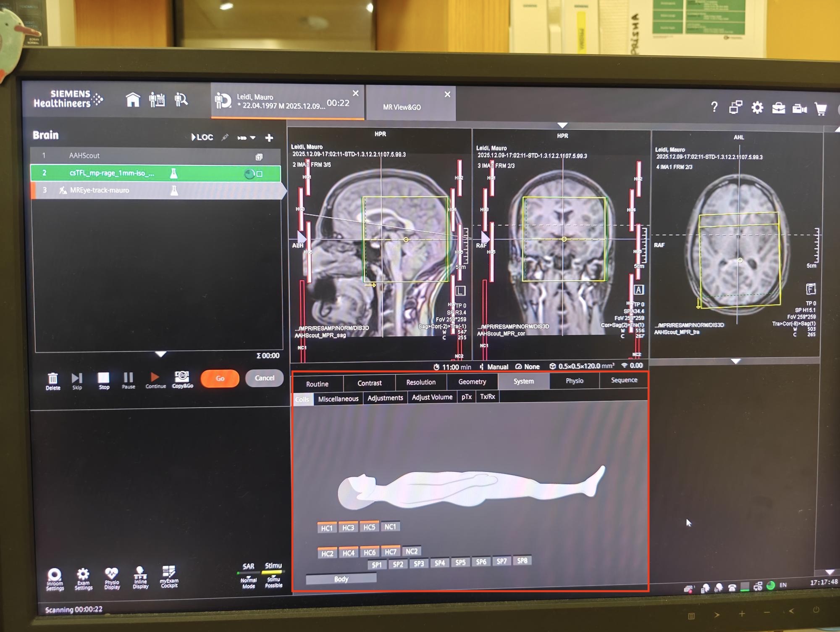The image size is (840, 632).
Task: Toggle the HC1 coil element
Action: 327,528
